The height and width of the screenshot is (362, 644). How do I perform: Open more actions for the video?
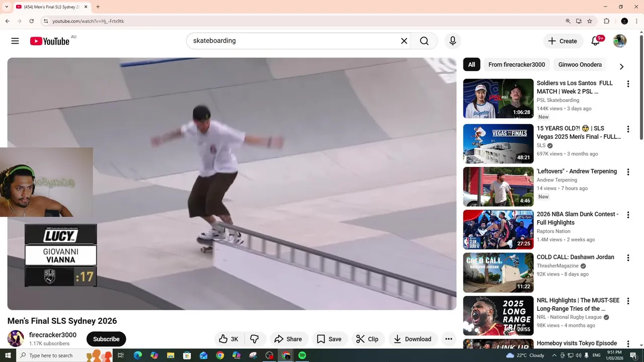coord(449,339)
